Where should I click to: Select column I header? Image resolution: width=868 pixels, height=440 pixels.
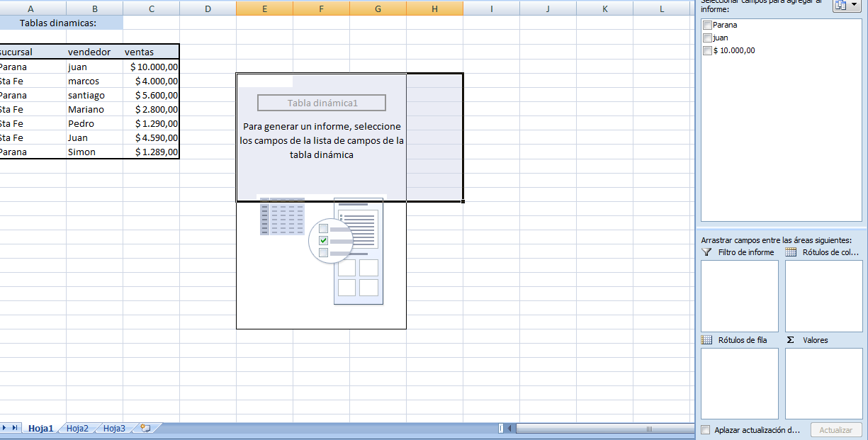[491, 9]
